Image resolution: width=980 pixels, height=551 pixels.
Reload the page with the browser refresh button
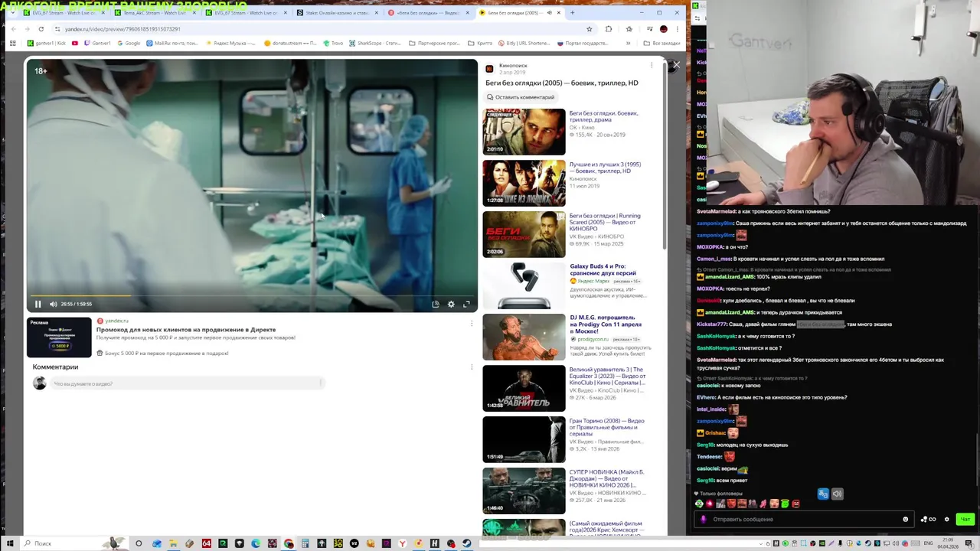coord(41,29)
